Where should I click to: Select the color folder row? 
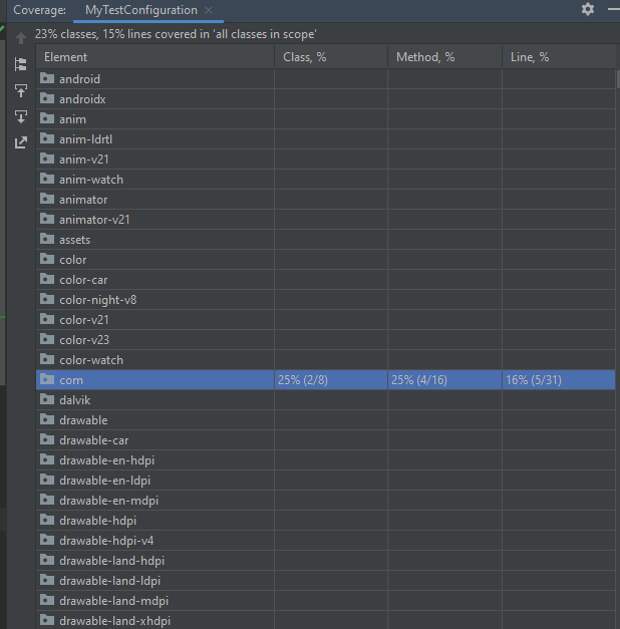pos(326,260)
